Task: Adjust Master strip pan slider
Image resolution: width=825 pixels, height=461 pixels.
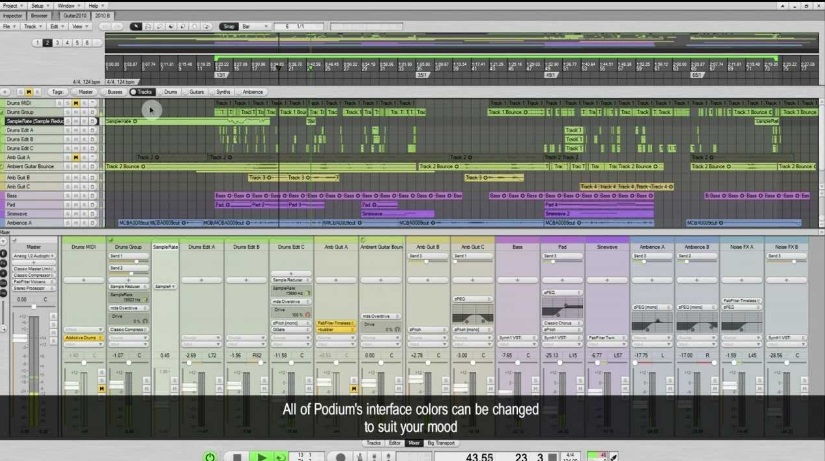Action: coord(34,306)
